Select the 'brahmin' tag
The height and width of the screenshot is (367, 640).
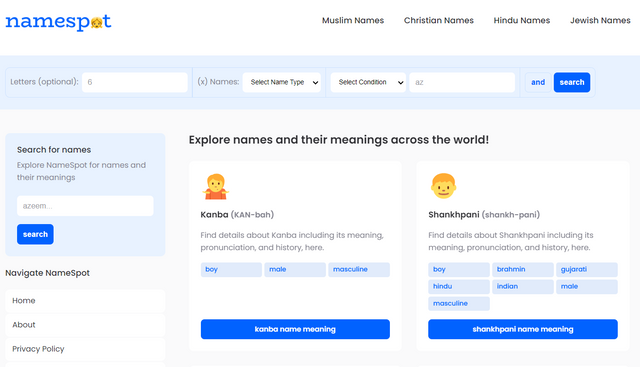point(523,269)
